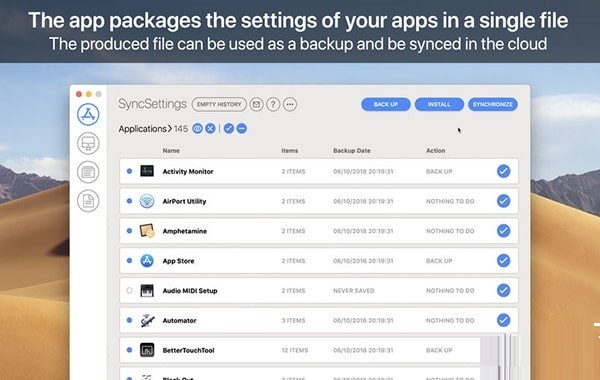Screen dimensions: 600x380
Task: Open the document file sidebar icon
Action: pyautogui.click(x=88, y=201)
